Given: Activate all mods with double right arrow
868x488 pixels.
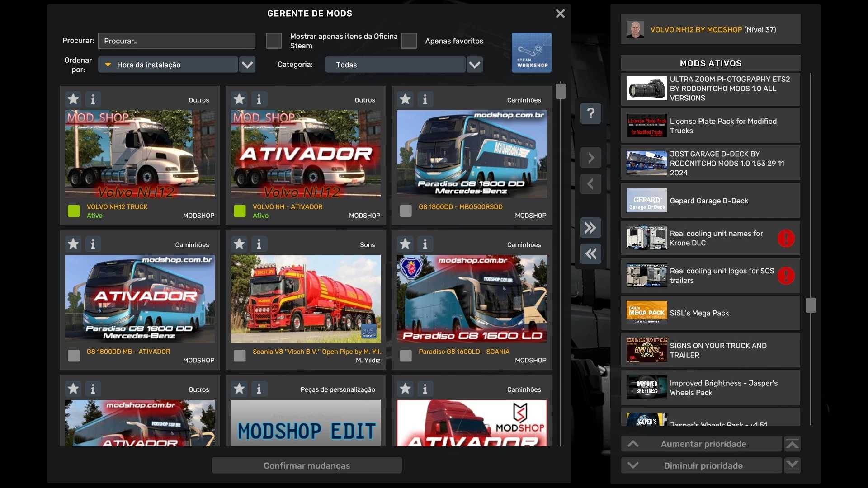Looking at the screenshot, I should 591,227.
